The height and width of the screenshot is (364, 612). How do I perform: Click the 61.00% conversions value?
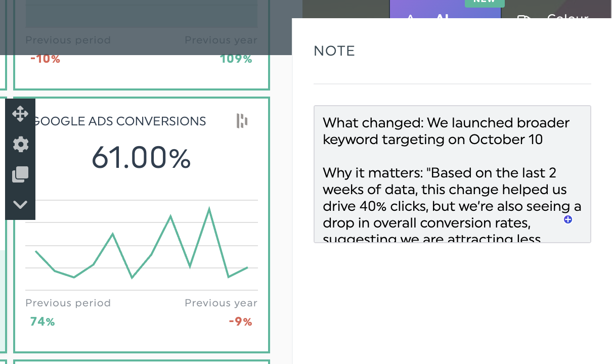tap(141, 158)
